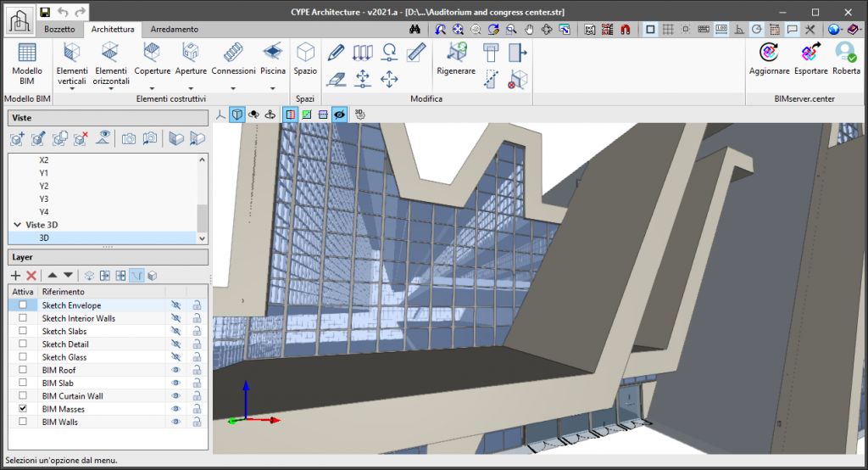This screenshot has width=868, height=470.
Task: Click the red X delete layer icon
Action: (31, 276)
